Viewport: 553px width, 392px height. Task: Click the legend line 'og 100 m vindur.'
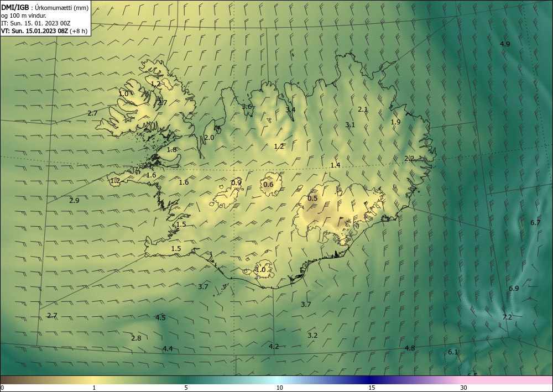[x=24, y=15]
